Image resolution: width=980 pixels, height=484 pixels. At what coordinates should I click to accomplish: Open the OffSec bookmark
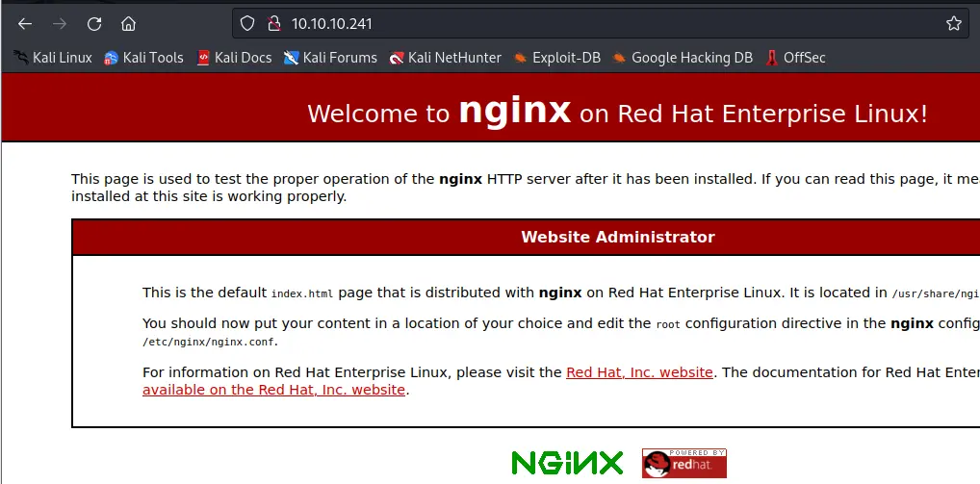795,58
